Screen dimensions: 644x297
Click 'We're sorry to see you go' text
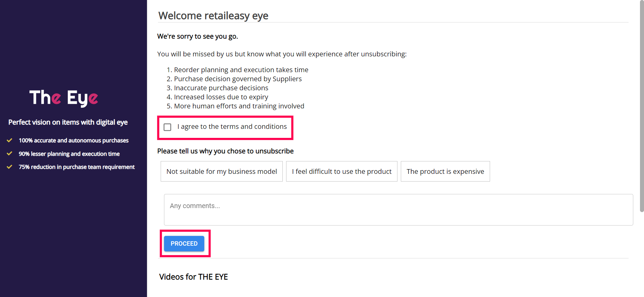(198, 36)
